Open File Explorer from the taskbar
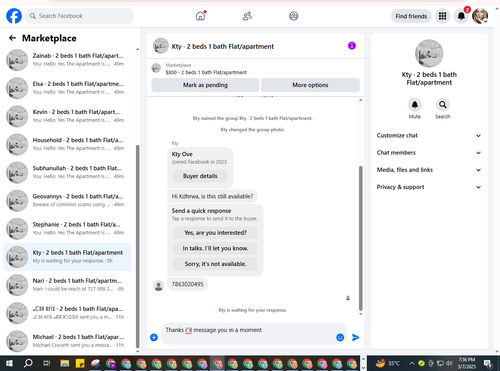This screenshot has width=500, height=371. [x=65, y=363]
